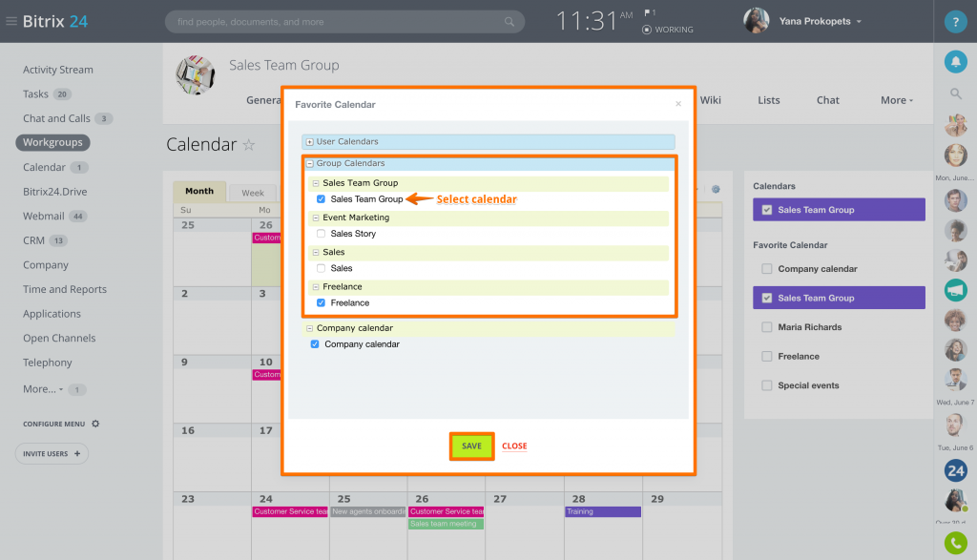977x560 pixels.
Task: Check the Sales calendar checkbox
Action: (x=321, y=268)
